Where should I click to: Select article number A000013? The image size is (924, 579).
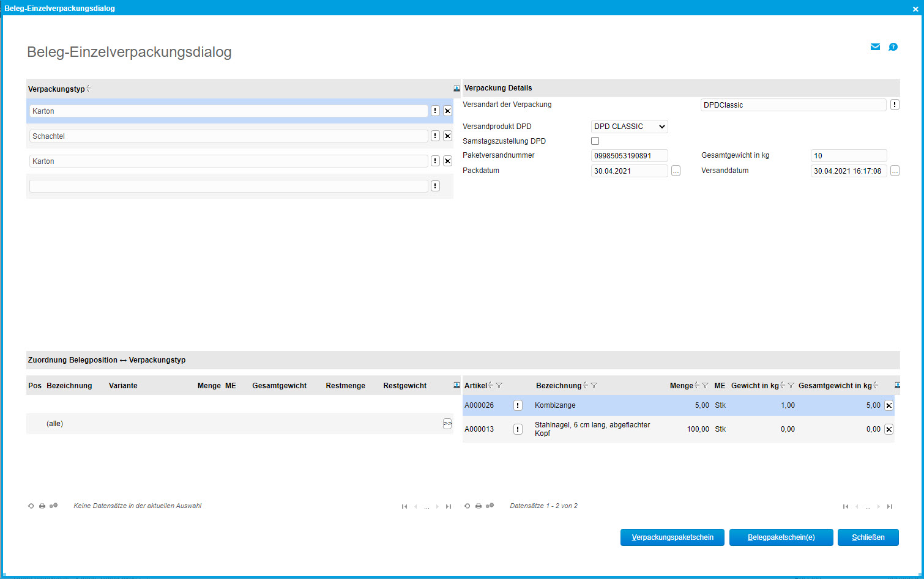pos(479,429)
